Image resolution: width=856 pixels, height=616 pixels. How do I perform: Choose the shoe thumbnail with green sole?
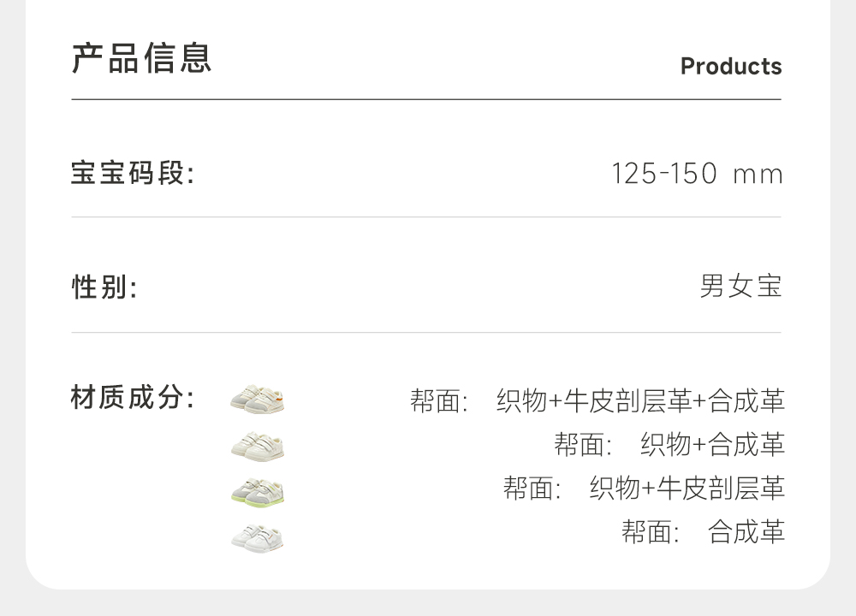pos(257,491)
